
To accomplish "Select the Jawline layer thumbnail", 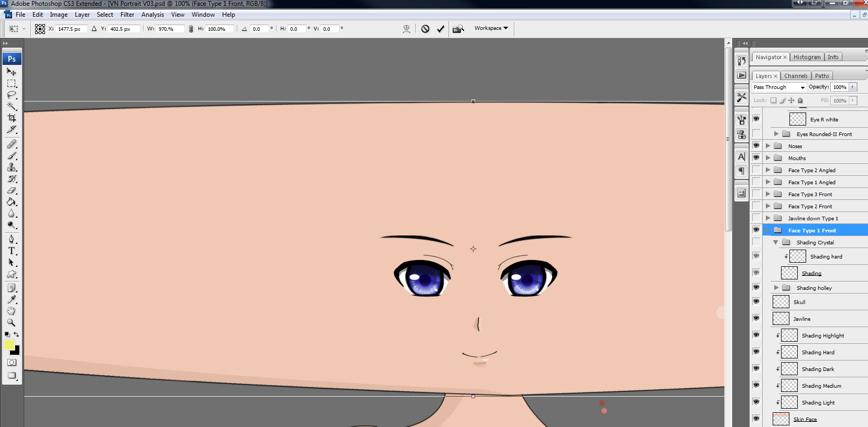I will pyautogui.click(x=781, y=319).
